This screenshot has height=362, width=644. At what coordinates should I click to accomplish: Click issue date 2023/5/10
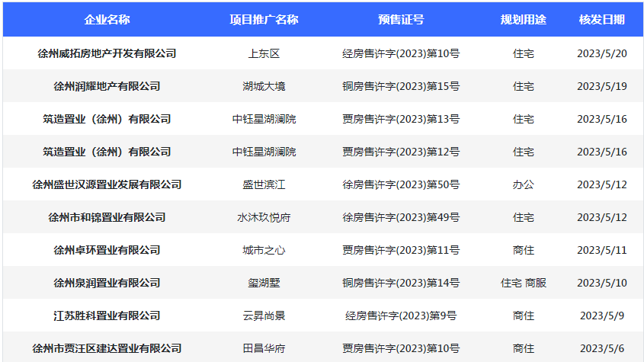[x=601, y=283]
